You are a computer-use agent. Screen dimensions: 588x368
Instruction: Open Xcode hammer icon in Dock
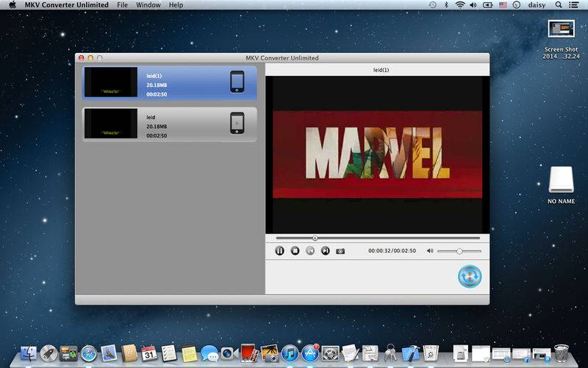click(411, 354)
